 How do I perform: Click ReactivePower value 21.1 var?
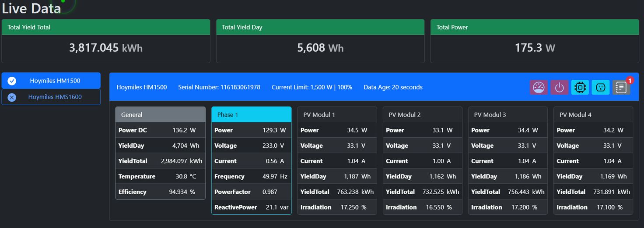pyautogui.click(x=277, y=207)
